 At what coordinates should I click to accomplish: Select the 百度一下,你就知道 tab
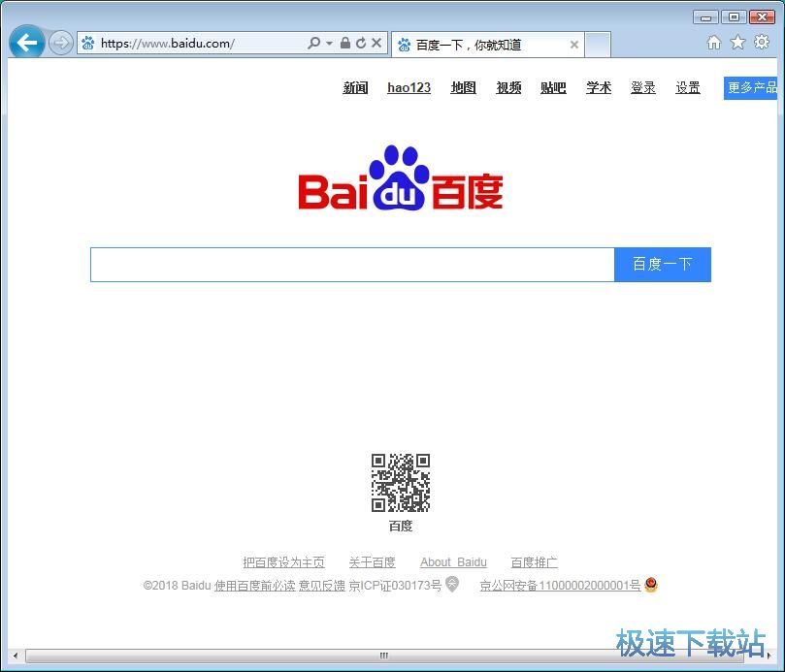point(488,45)
